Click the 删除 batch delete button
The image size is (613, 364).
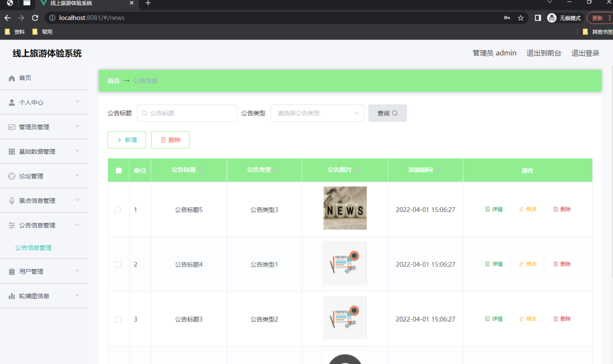pyautogui.click(x=170, y=140)
